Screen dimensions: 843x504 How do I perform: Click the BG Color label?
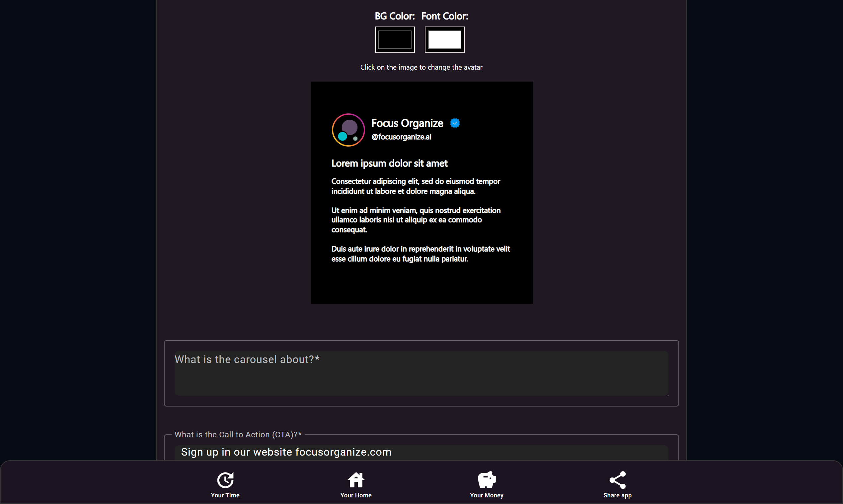[395, 16]
